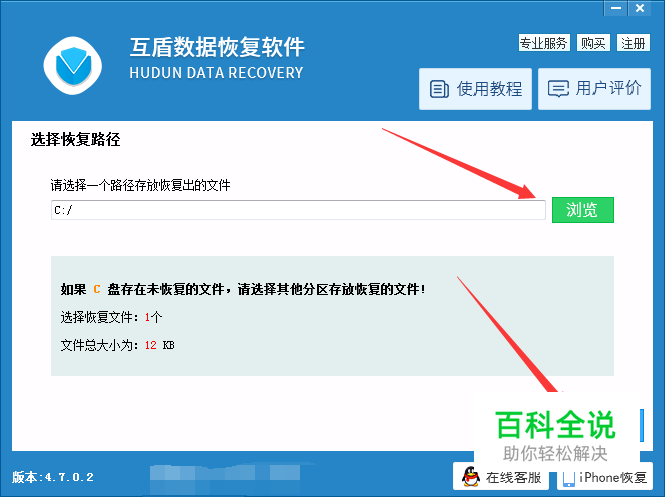The width and height of the screenshot is (665, 497).
Task: Click the bold warning text about C 盘
Action: click(x=243, y=289)
